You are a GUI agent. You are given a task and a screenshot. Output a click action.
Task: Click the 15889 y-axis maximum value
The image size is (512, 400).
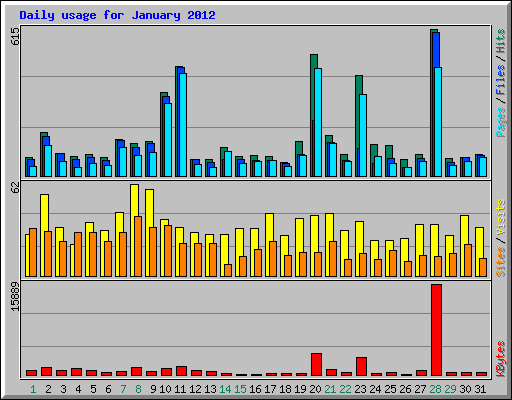[x=15, y=297]
